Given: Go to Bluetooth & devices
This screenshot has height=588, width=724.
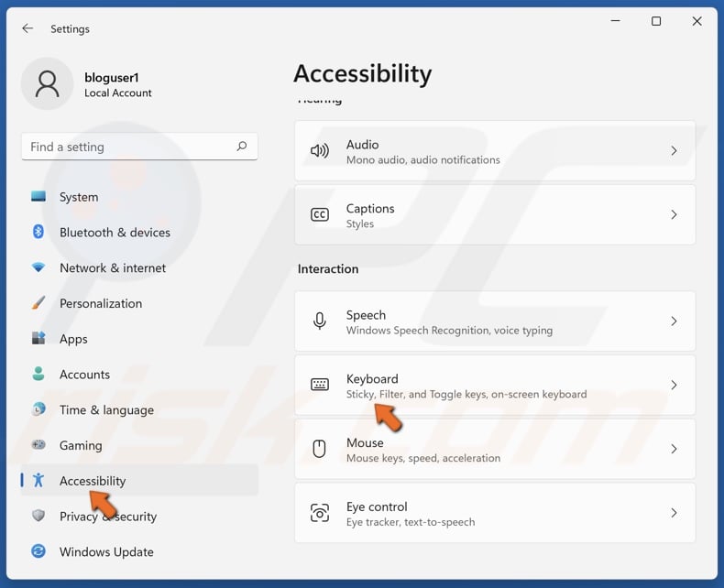Looking at the screenshot, I should tap(139, 232).
